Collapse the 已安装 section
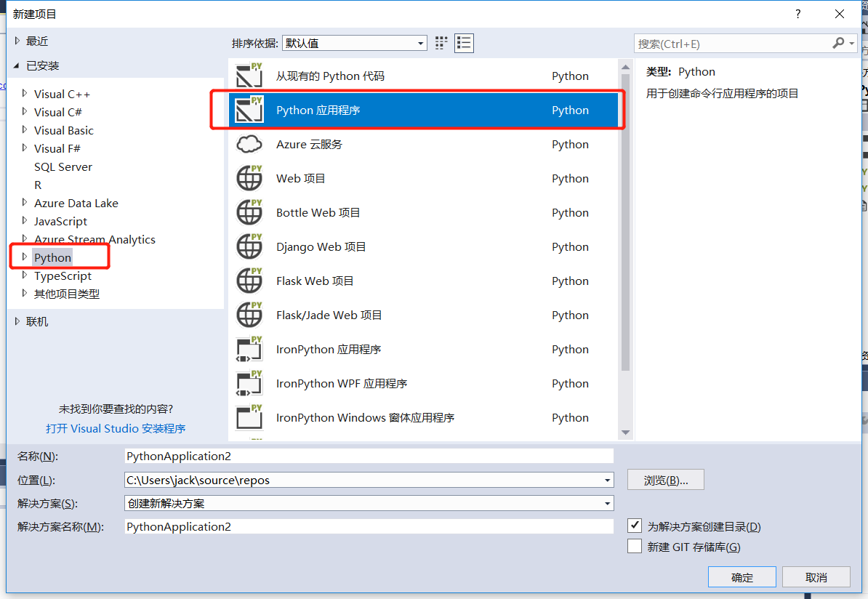Viewport: 868px width, 599px height. coord(16,65)
